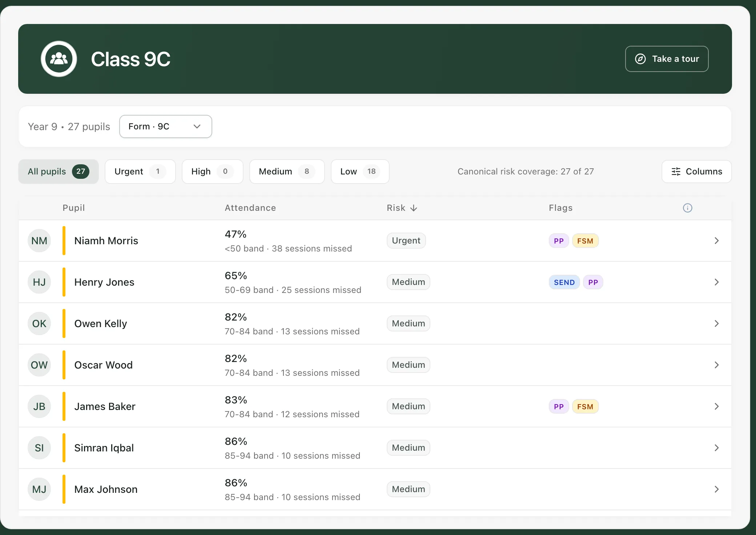756x535 pixels.
Task: Sort by the Pupil column header
Action: [x=74, y=208]
